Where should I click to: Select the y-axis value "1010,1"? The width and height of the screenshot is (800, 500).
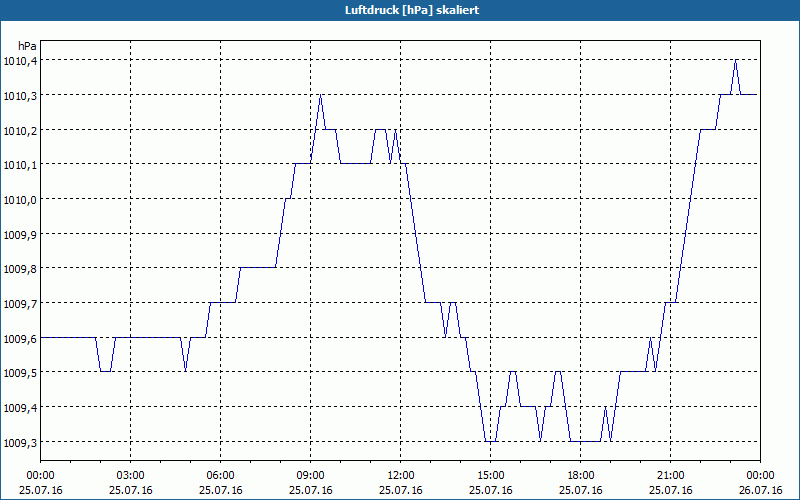point(20,166)
